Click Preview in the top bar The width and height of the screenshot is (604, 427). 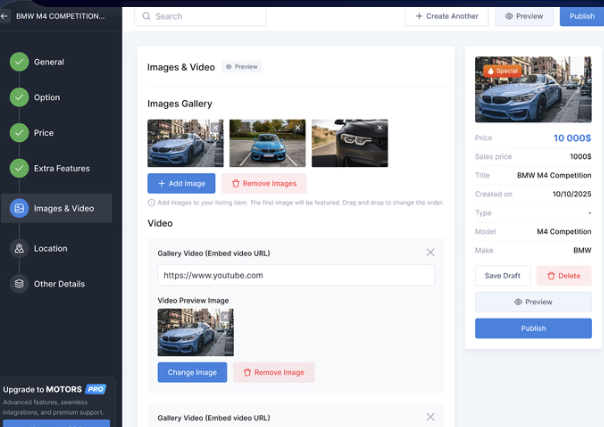[524, 16]
